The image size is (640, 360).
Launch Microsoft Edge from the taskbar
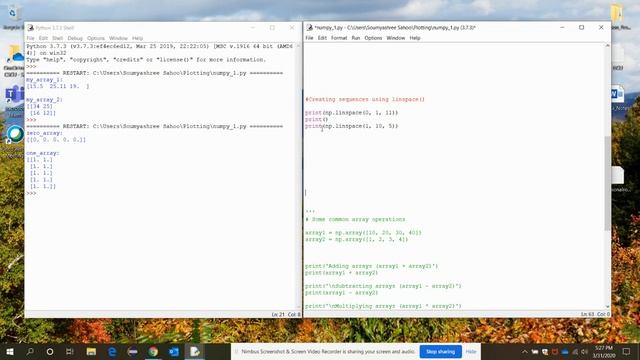(x=112, y=351)
